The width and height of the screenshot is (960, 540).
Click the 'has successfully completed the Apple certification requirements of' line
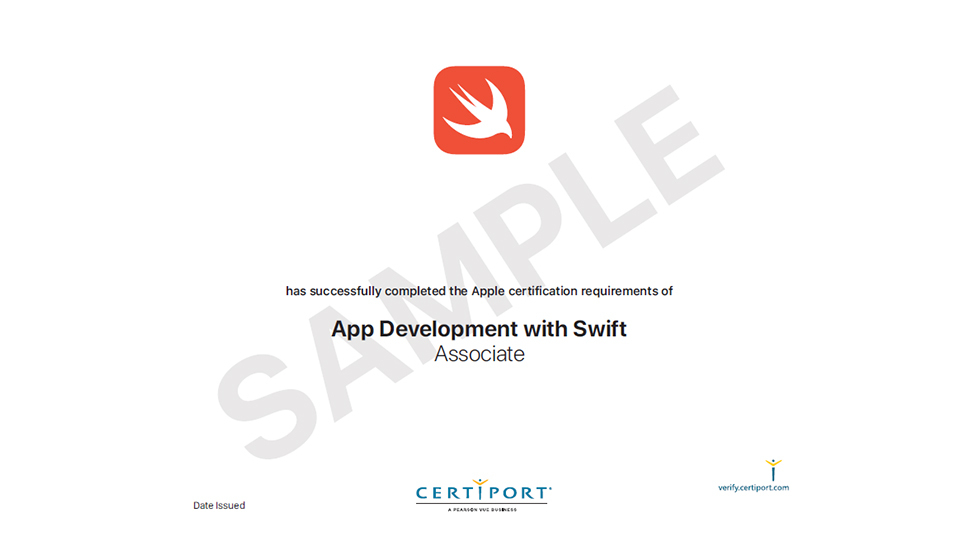pos(479,291)
